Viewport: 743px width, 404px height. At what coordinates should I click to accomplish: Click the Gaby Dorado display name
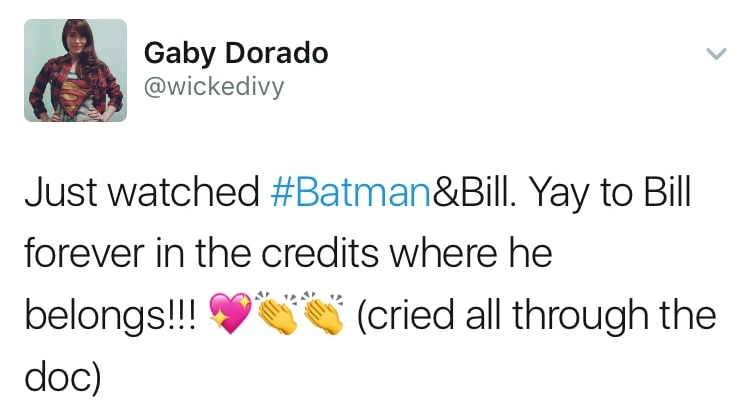point(236,53)
